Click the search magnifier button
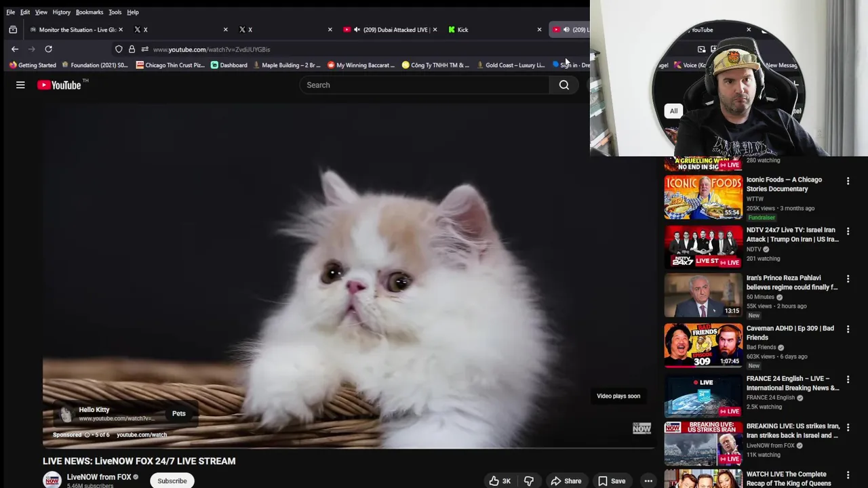Screen dimensions: 868x488 coord(564,85)
